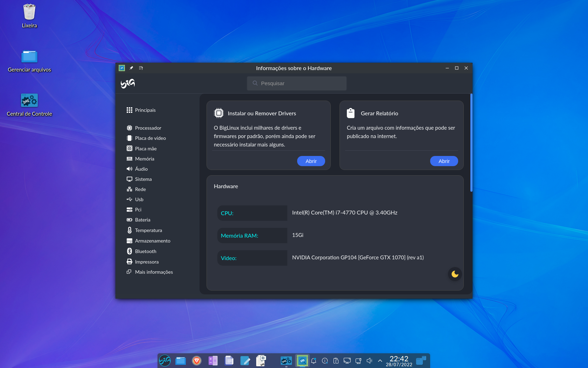Click the 15Gi memory value
The height and width of the screenshot is (368, 588).
click(x=298, y=235)
